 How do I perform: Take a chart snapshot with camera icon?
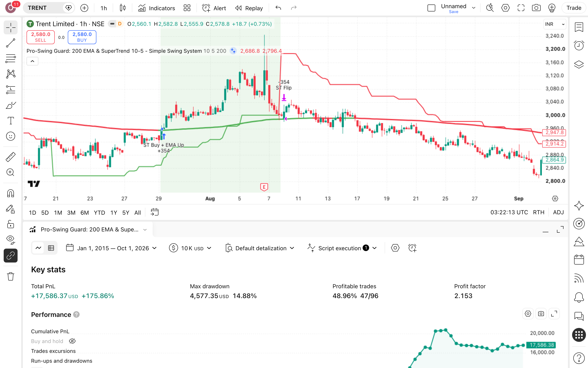(x=536, y=8)
